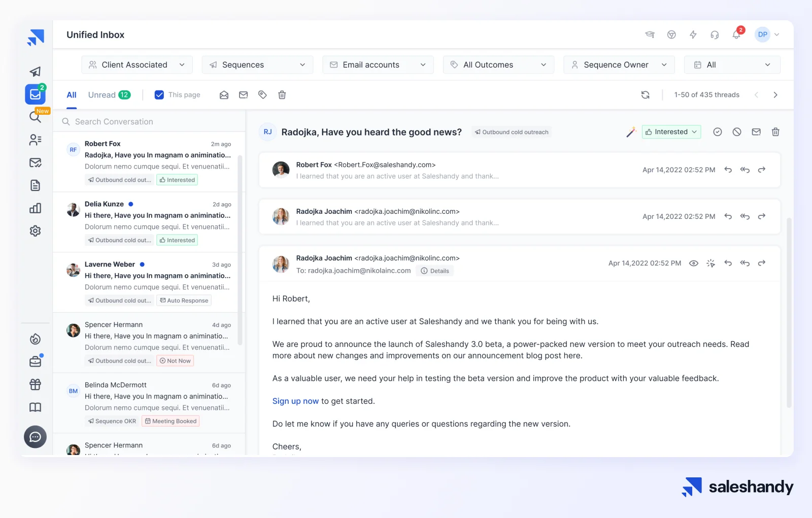The height and width of the screenshot is (518, 812).
Task: Click the Sign up now link in the email
Action: 295,401
